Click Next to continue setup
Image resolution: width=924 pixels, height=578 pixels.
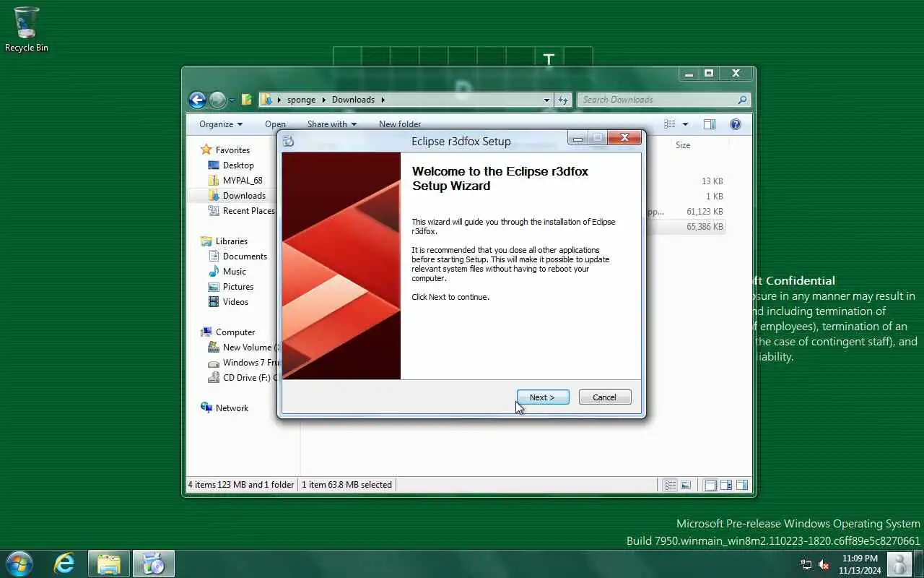tap(543, 397)
